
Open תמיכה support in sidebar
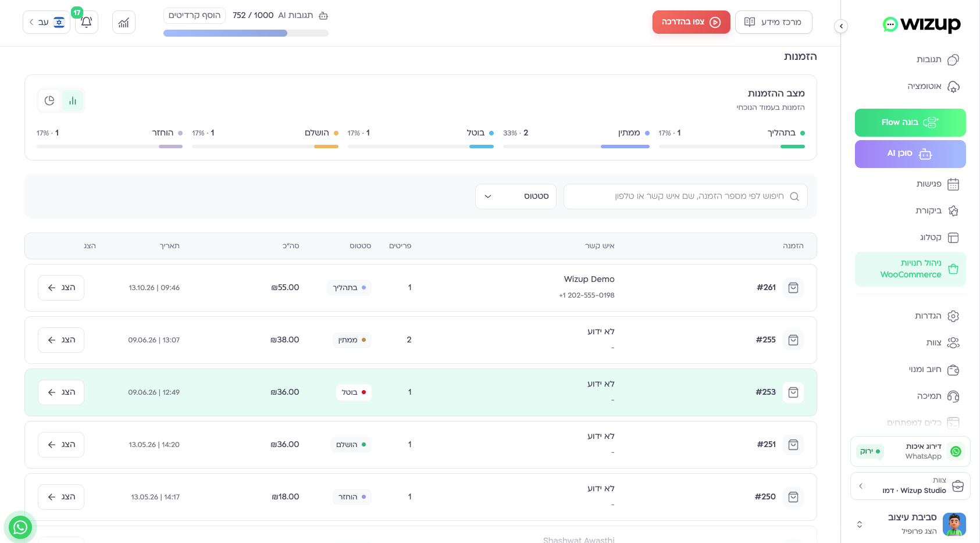coord(910,396)
